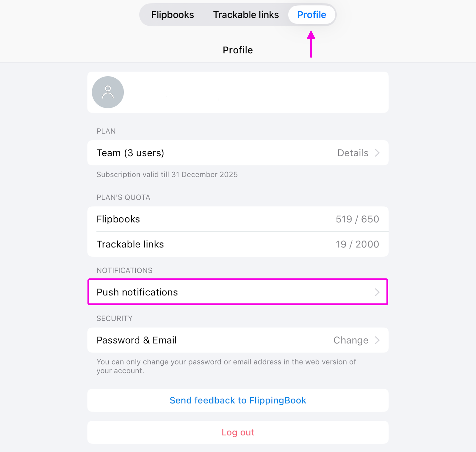Switch to the Trackable links tab
Screen dimensions: 476x452
[246, 15]
